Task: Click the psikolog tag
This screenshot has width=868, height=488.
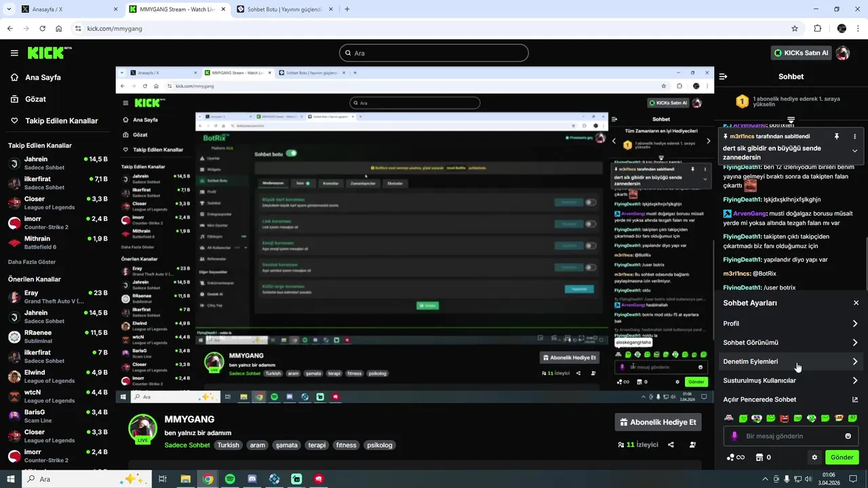Action: pyautogui.click(x=380, y=445)
